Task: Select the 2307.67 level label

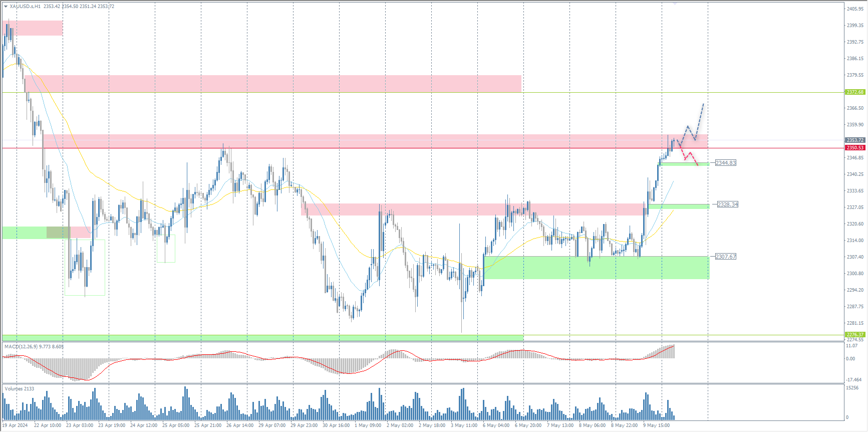Action: click(x=726, y=257)
